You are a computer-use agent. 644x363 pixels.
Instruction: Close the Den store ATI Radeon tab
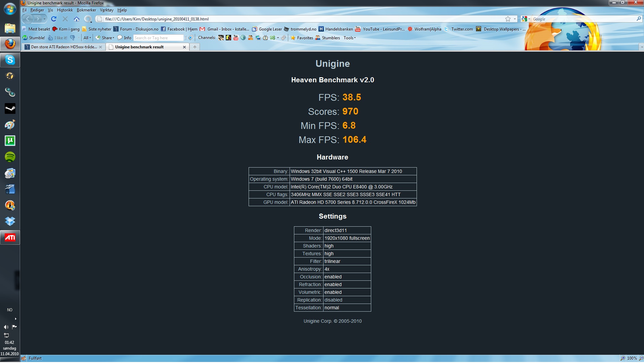click(x=100, y=47)
